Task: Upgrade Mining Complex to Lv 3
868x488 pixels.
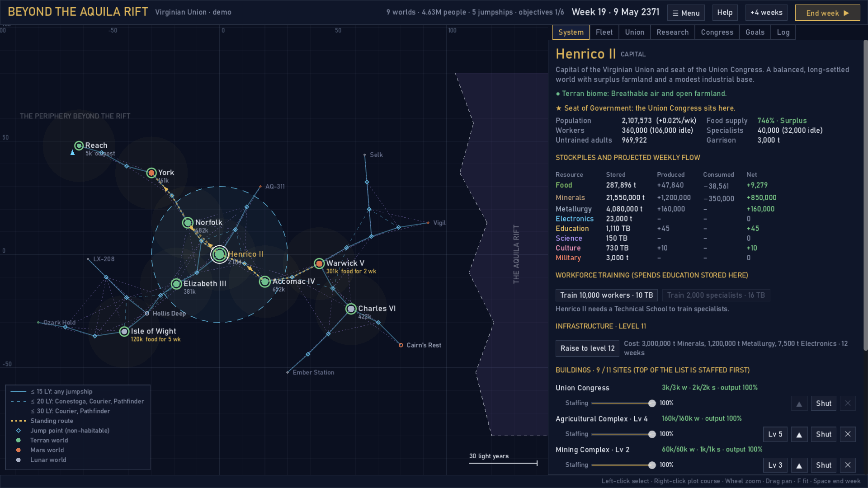Action: tap(775, 465)
